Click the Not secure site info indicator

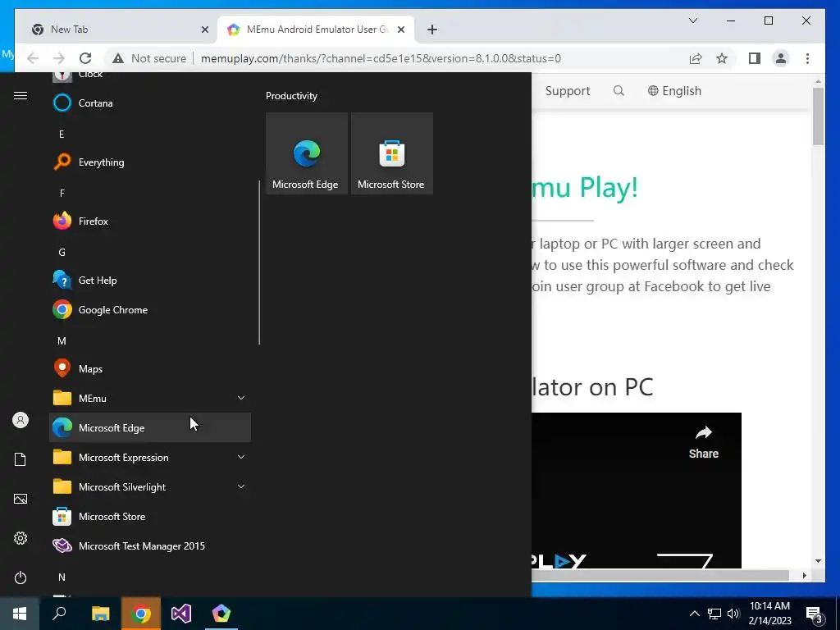[x=149, y=58]
